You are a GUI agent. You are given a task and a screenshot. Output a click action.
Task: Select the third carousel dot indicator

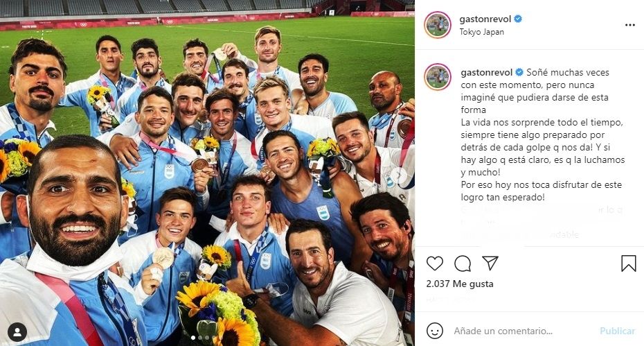pyautogui.click(x=206, y=338)
